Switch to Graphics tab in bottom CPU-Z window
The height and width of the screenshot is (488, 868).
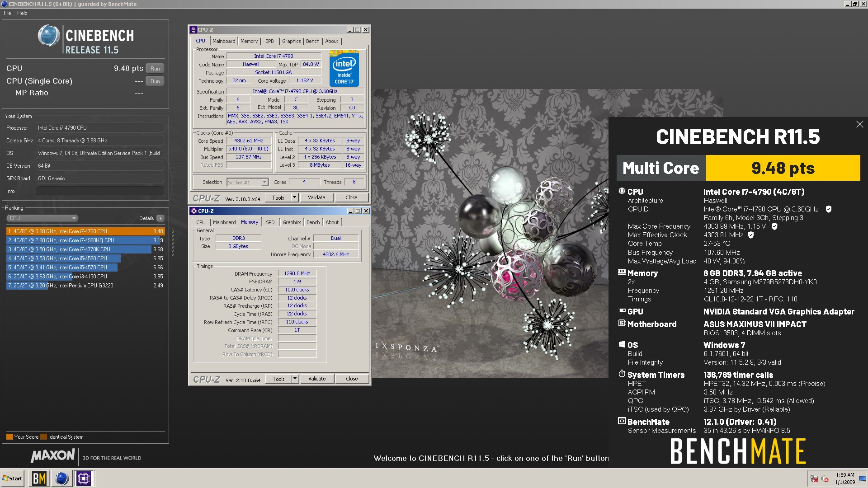[292, 222]
